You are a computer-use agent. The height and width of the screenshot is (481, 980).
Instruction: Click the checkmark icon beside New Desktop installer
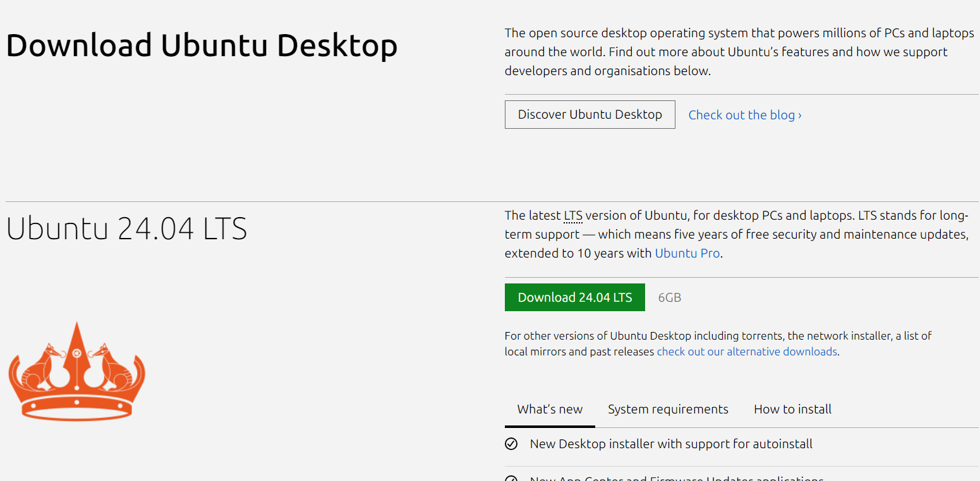click(x=511, y=444)
